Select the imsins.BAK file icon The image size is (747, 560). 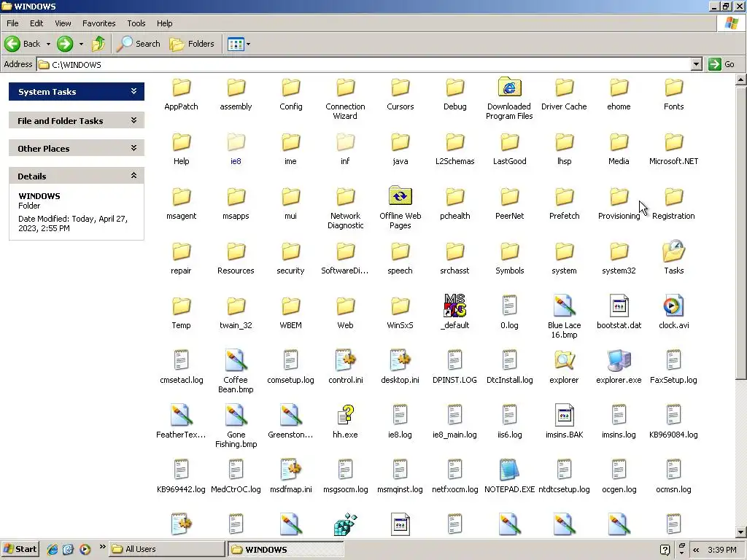564,415
